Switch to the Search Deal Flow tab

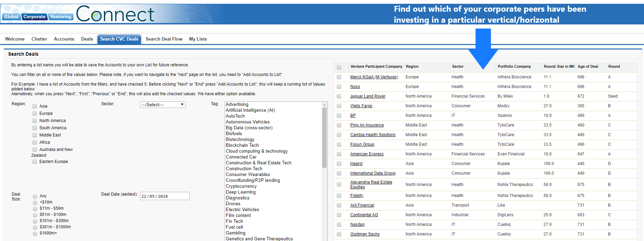164,39
